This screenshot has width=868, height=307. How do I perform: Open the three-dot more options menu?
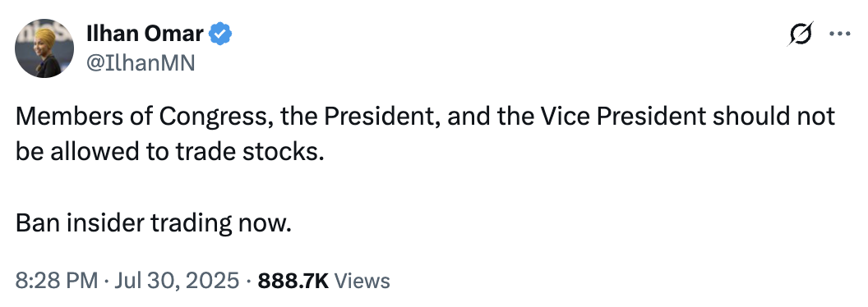coord(839,34)
